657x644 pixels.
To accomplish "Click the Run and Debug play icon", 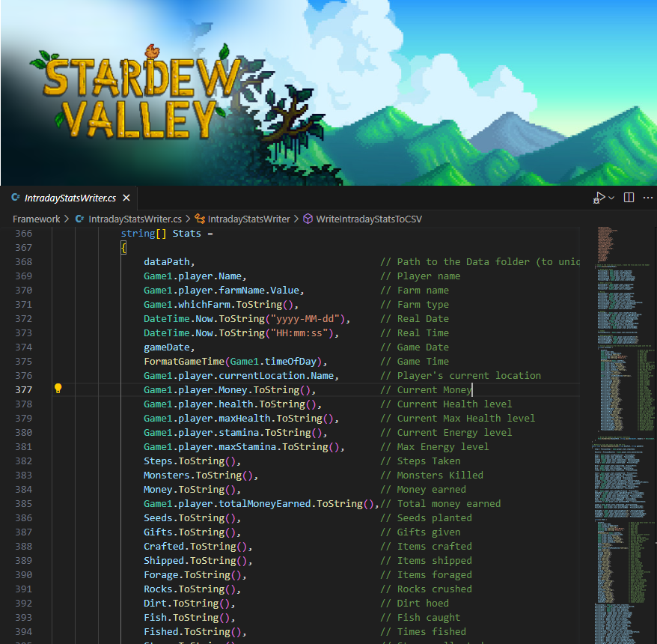I will [x=599, y=198].
